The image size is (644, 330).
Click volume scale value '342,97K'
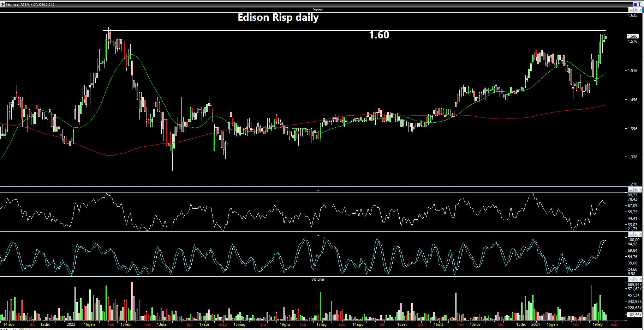pyautogui.click(x=634, y=301)
